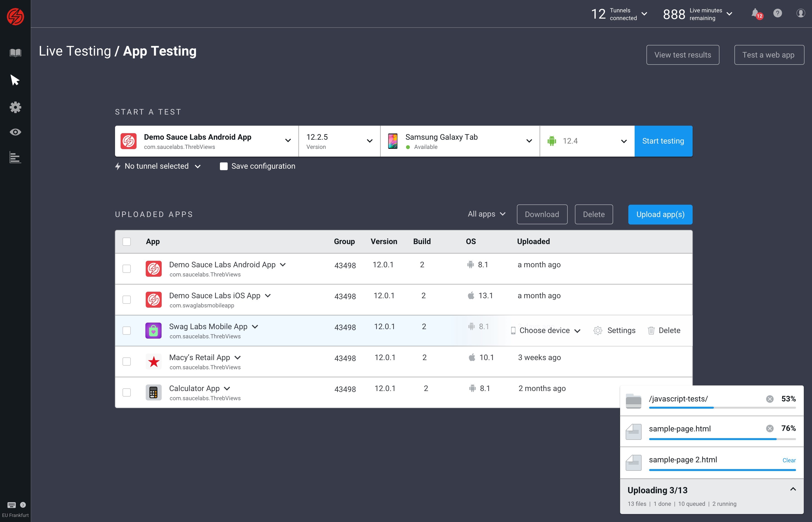Toggle the select-all apps header checkbox
Image resolution: width=812 pixels, height=522 pixels.
(126, 241)
